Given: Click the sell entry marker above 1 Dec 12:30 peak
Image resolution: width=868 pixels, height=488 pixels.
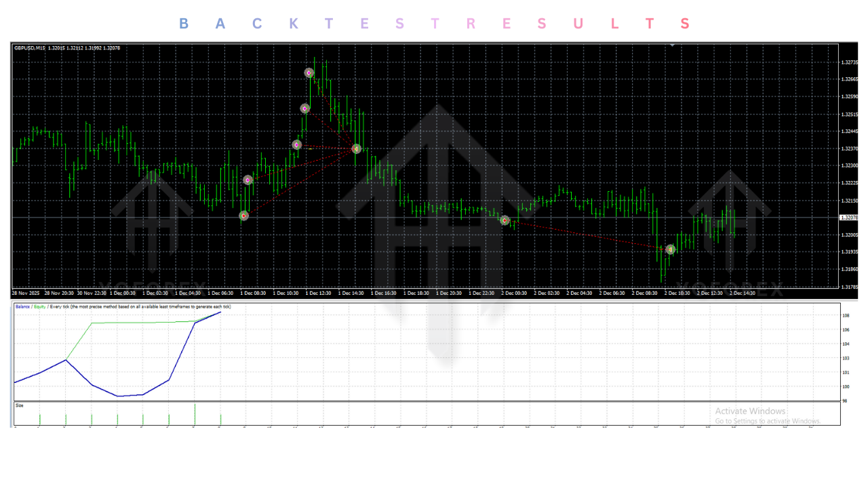Looking at the screenshot, I should (309, 73).
